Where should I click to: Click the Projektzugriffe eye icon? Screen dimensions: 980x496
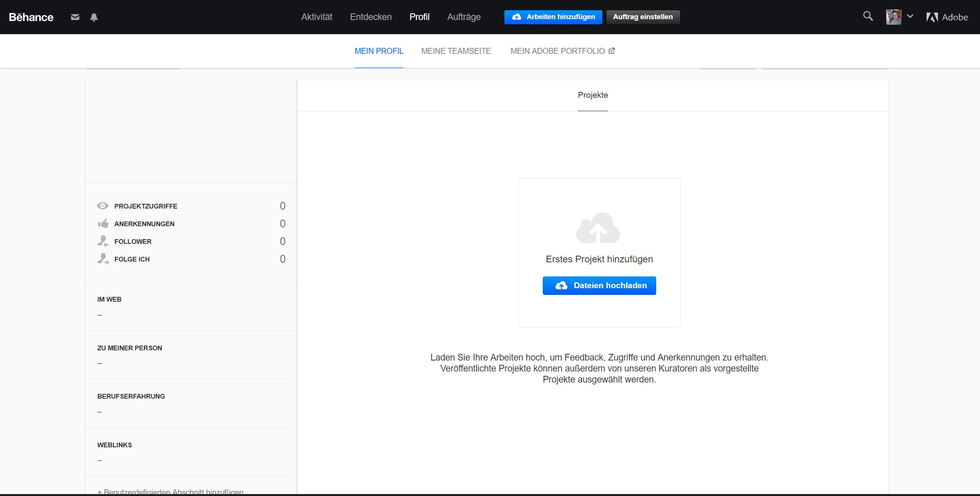102,206
